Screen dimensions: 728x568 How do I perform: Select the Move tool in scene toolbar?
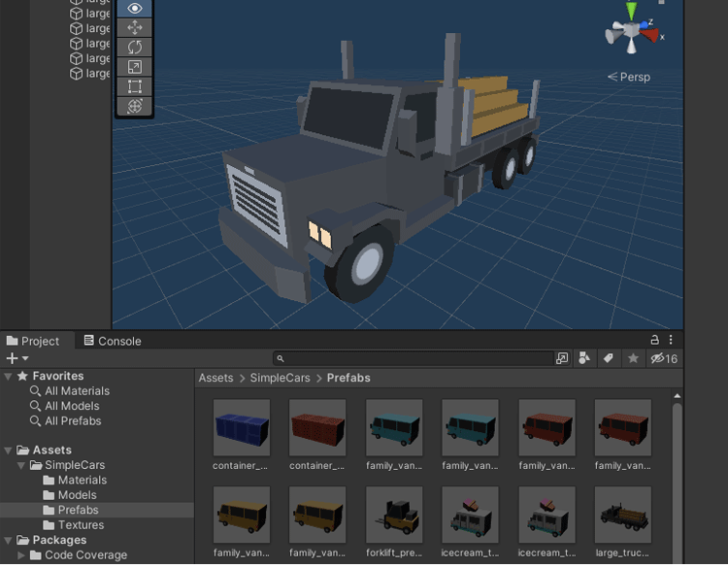coord(135,27)
